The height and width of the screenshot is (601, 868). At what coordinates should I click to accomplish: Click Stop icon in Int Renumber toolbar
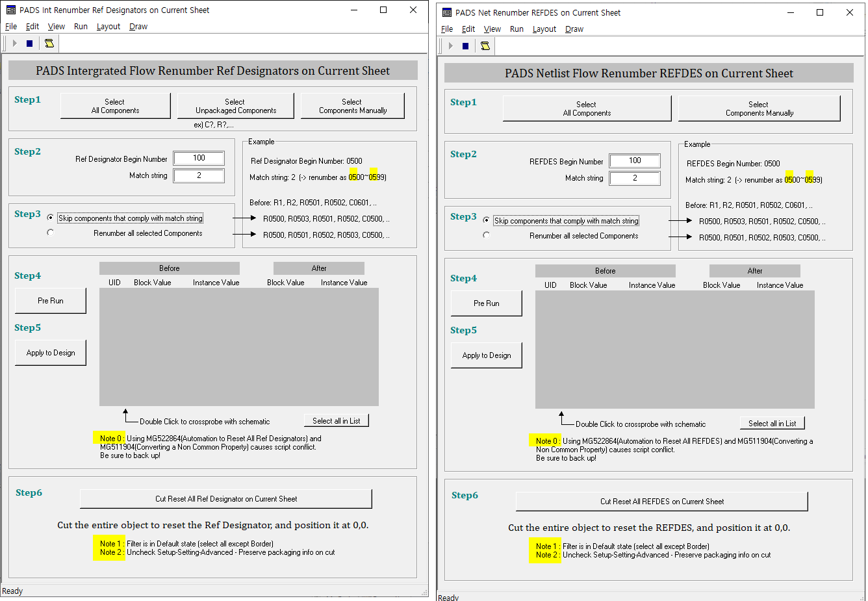[x=29, y=44]
